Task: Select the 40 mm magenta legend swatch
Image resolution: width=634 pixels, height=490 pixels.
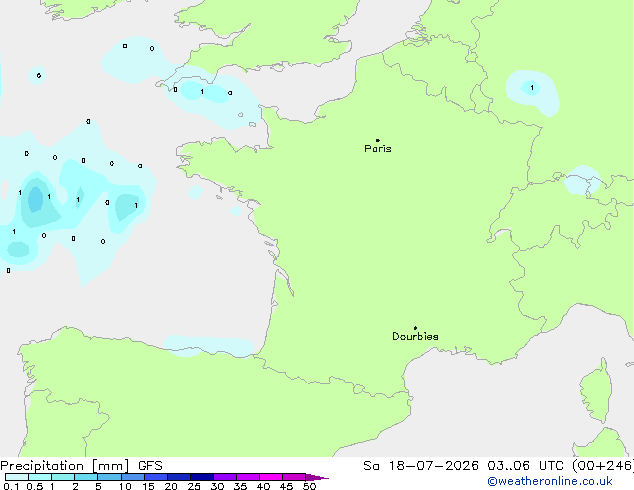Action: point(271,477)
